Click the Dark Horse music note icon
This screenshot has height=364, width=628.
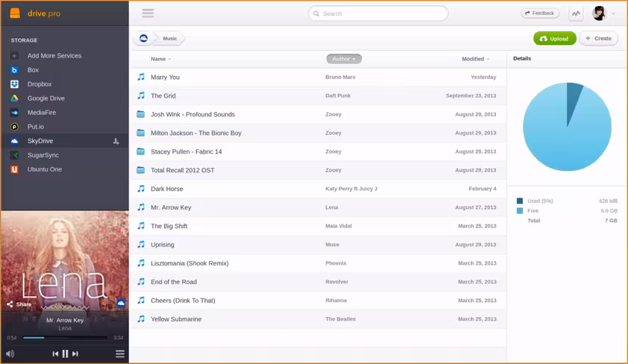[x=141, y=189]
